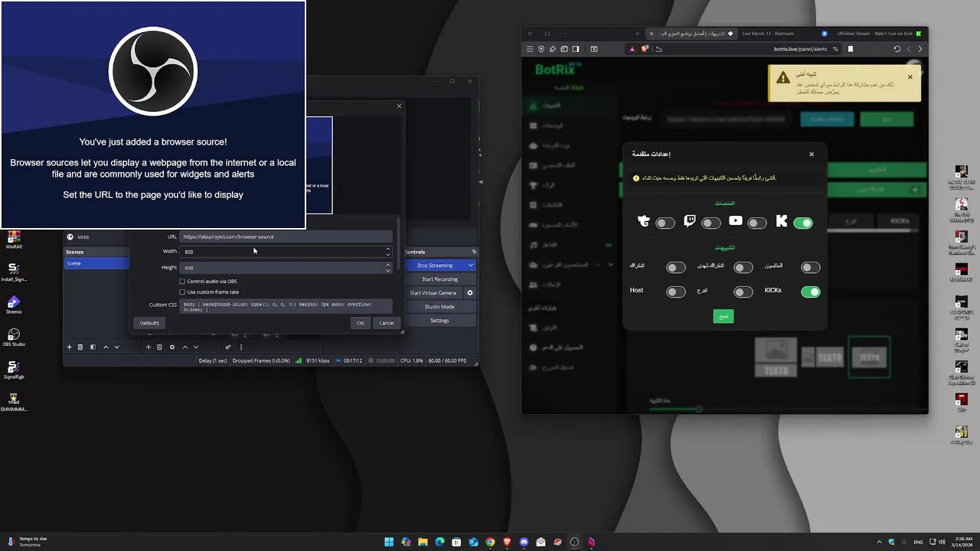Click Start Recording in OBS Controls

[x=439, y=279]
